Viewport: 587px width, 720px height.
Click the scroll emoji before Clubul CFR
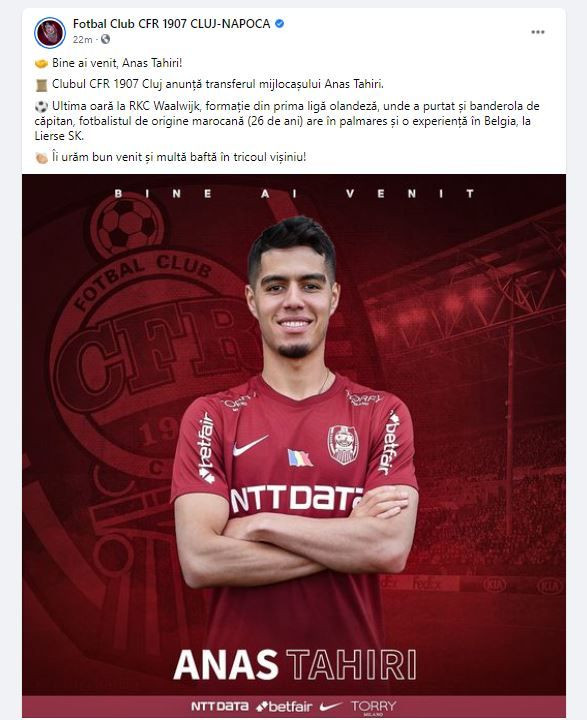[x=41, y=85]
